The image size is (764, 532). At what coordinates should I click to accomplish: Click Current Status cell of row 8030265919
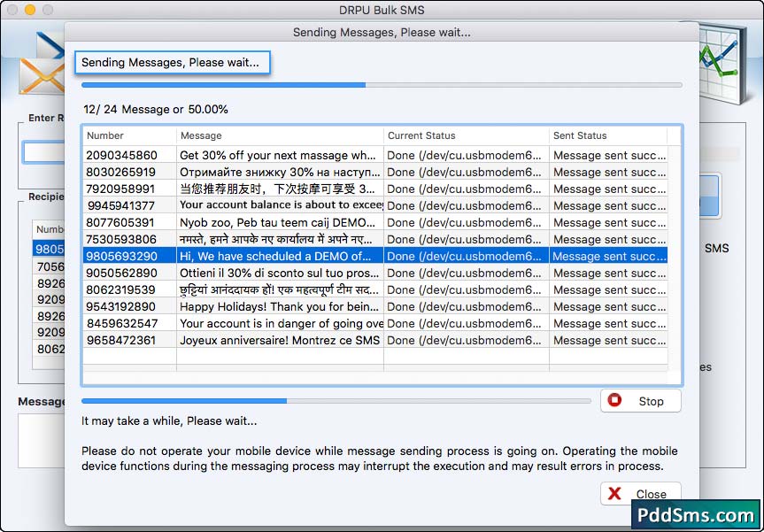(466, 172)
